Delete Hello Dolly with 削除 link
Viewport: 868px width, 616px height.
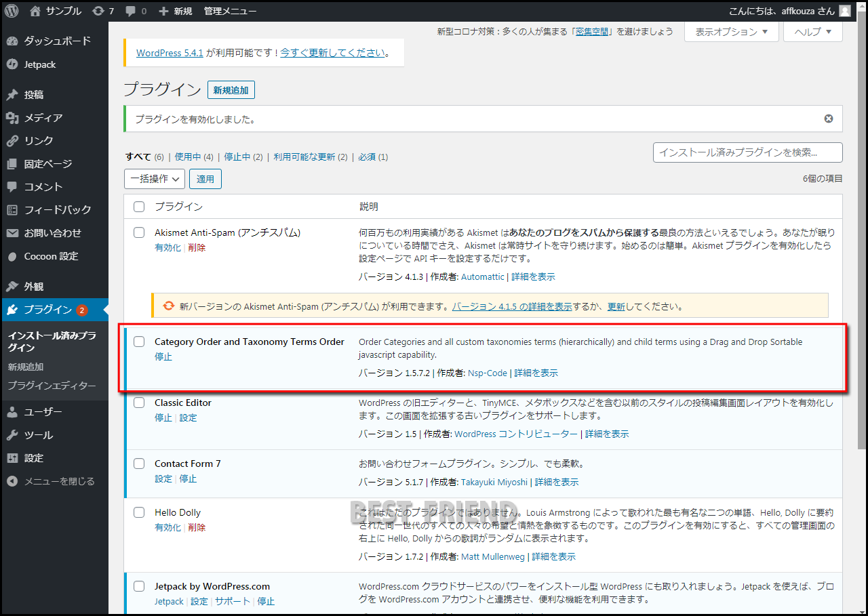pos(197,527)
